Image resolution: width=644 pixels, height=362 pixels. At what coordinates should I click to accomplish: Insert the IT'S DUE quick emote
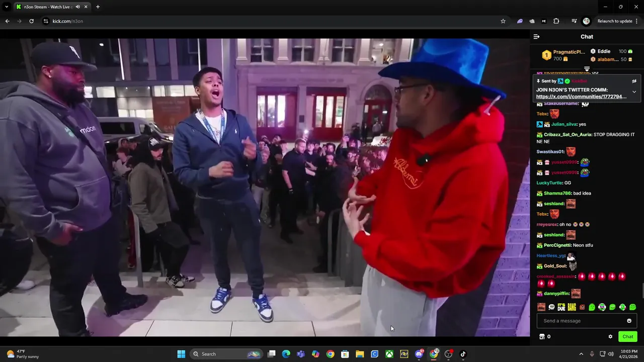[561, 307]
